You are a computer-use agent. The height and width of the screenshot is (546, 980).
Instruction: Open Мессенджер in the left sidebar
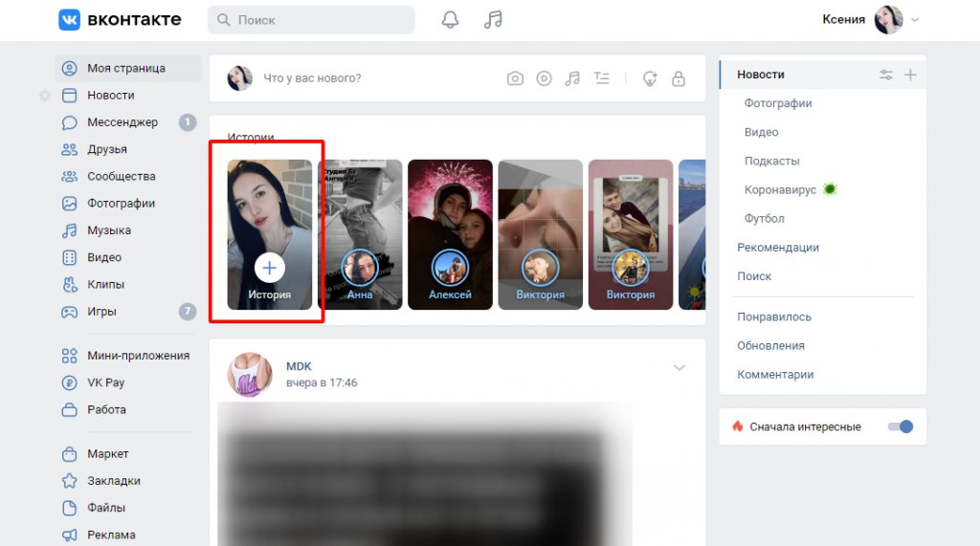(x=122, y=122)
